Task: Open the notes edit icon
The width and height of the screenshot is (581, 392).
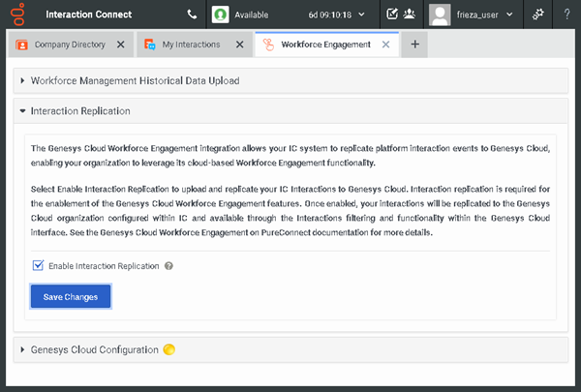Action: (392, 15)
